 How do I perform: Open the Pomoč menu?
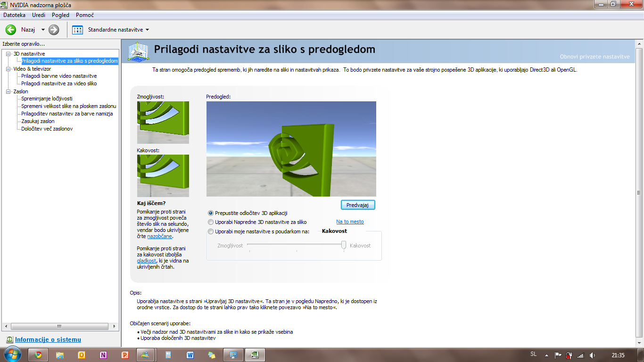[85, 15]
